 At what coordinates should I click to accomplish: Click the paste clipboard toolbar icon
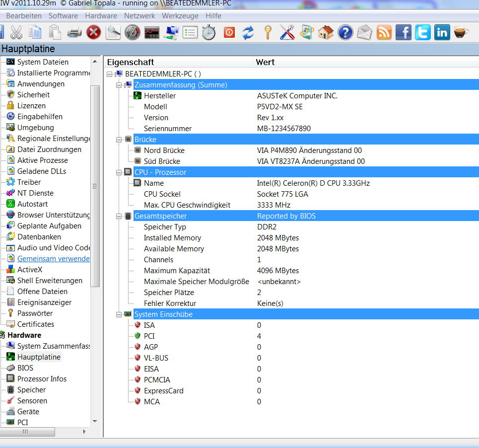click(x=55, y=32)
